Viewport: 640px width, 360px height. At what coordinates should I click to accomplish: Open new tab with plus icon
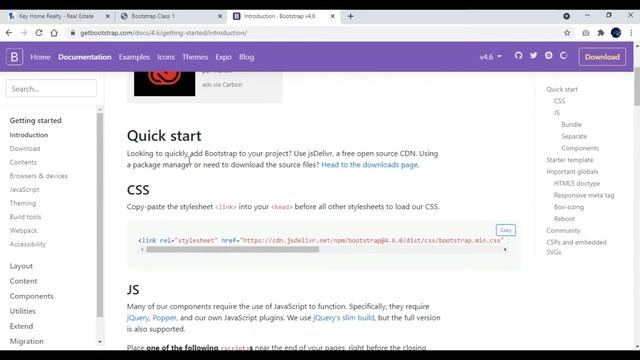(x=350, y=16)
